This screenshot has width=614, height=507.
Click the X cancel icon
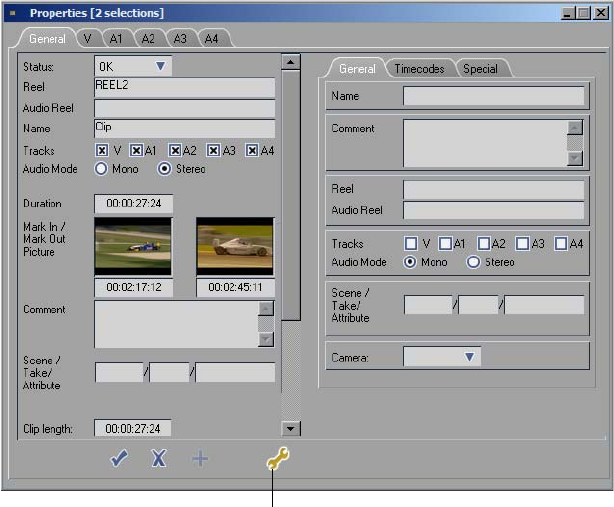[x=158, y=459]
